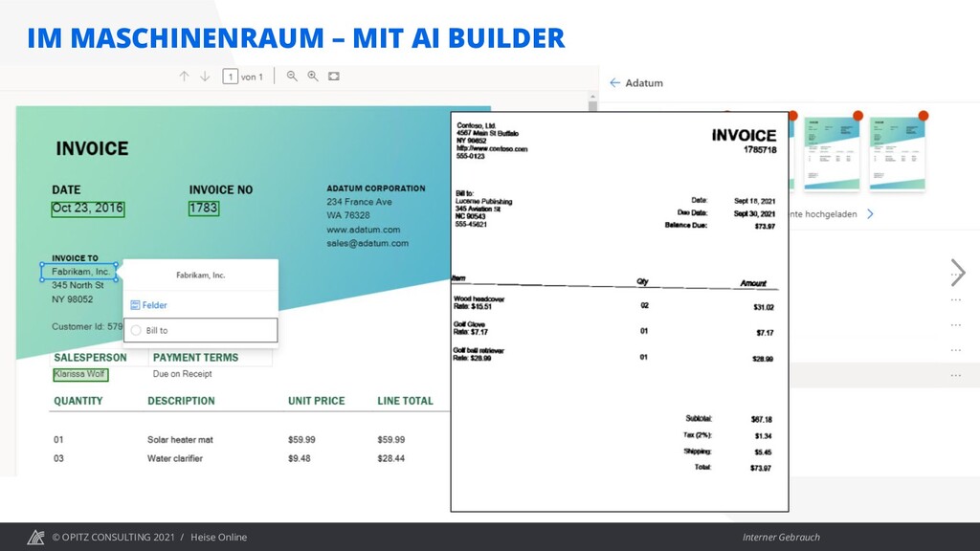Open the last invoice thumbnail on right
This screenshot has width=980, height=551.
pos(897,153)
